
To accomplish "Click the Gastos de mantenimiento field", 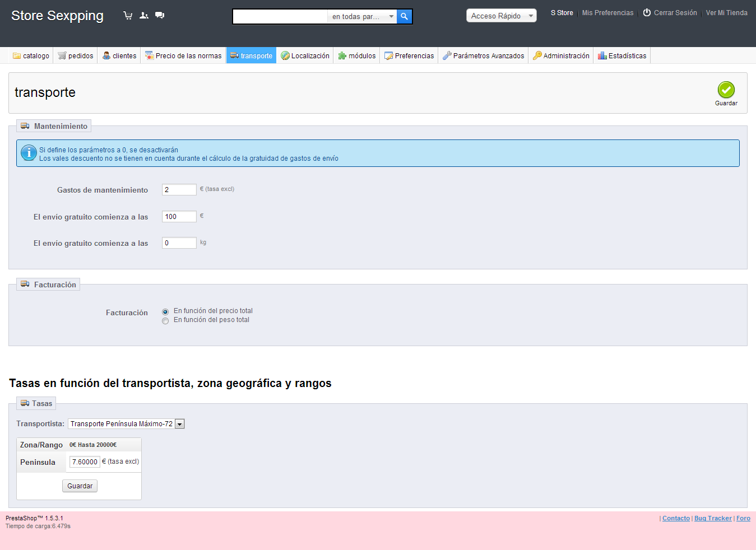I will click(x=179, y=190).
